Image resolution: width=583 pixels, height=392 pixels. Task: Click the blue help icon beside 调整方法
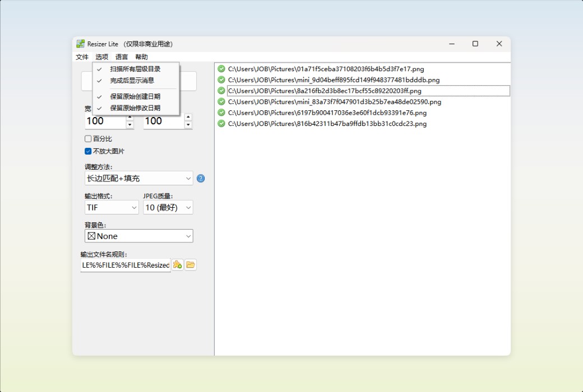tap(201, 178)
